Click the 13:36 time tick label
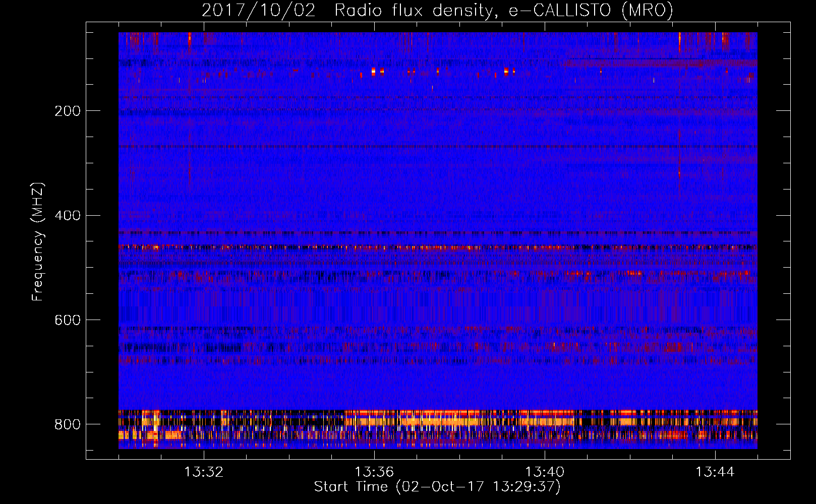 pyautogui.click(x=374, y=472)
